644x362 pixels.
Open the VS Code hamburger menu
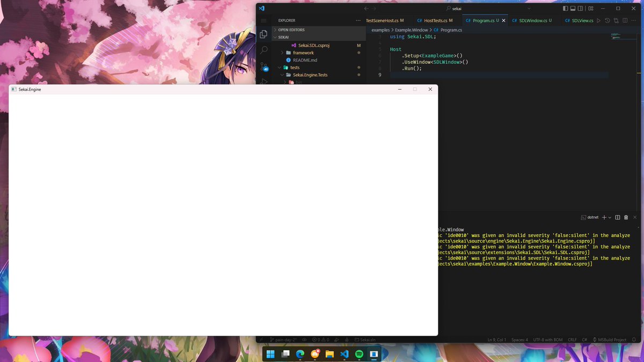coord(264,20)
